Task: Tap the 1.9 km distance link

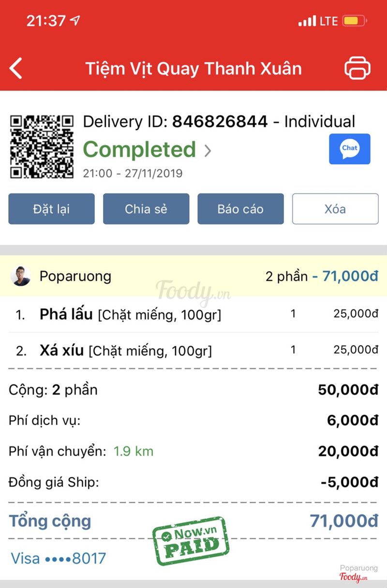Action: coord(134,452)
